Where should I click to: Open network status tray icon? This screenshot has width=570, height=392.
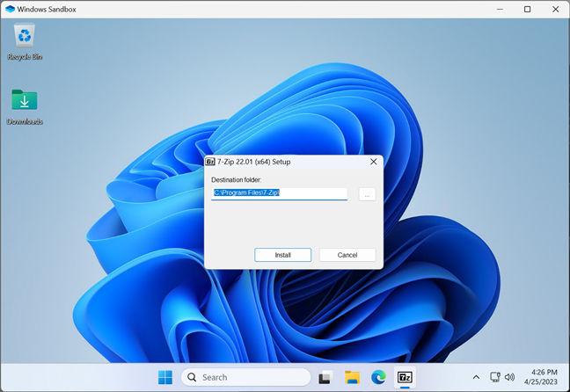pyautogui.click(x=494, y=377)
